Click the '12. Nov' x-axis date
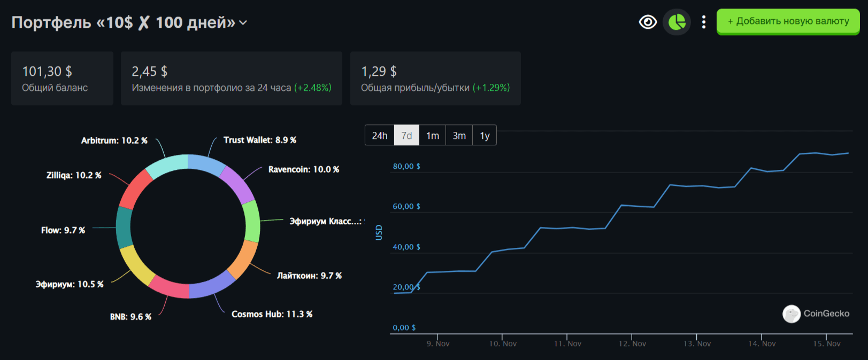This screenshot has height=360, width=868. [x=632, y=343]
